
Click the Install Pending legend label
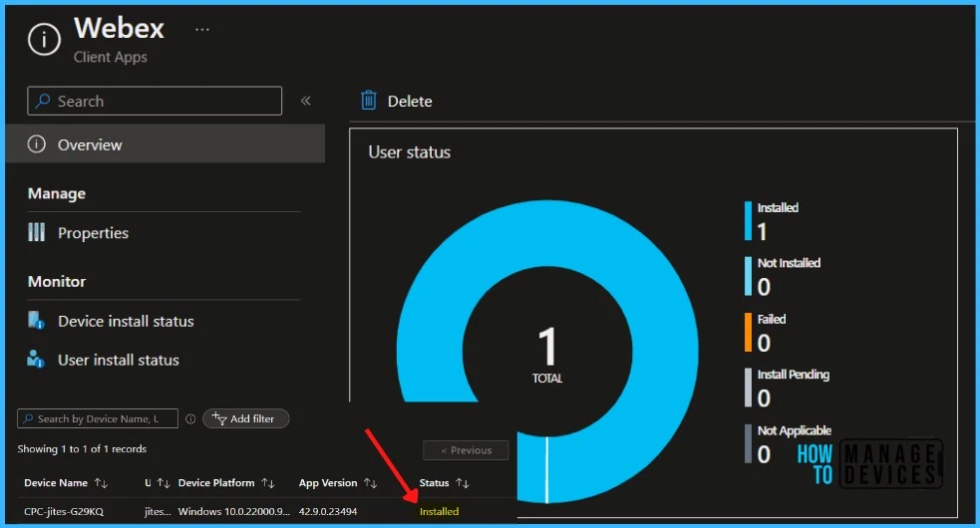click(x=794, y=375)
